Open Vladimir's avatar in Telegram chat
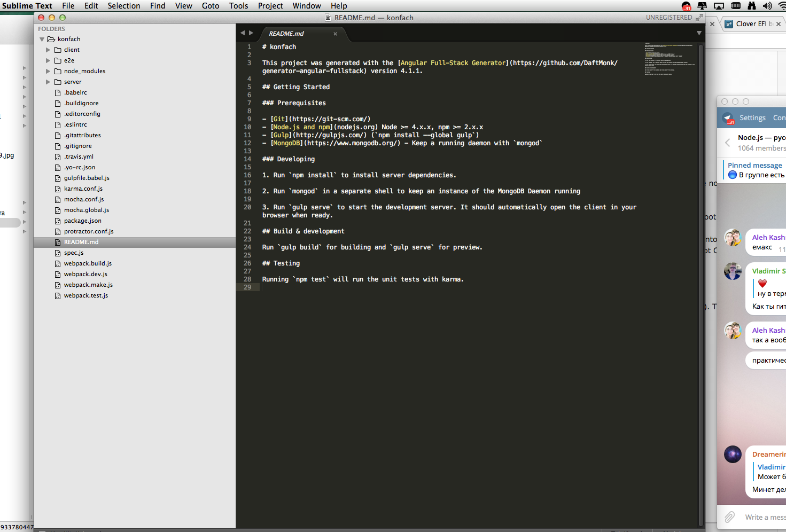 (733, 271)
